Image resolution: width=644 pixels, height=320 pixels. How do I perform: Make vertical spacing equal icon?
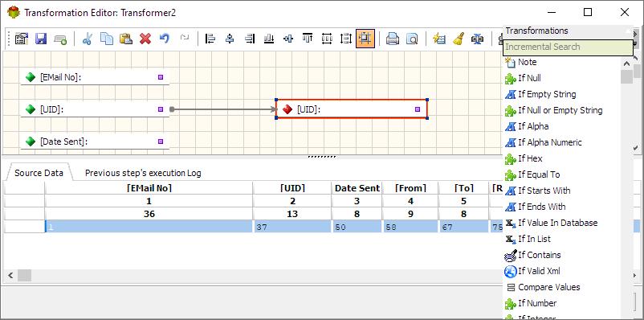click(x=346, y=39)
